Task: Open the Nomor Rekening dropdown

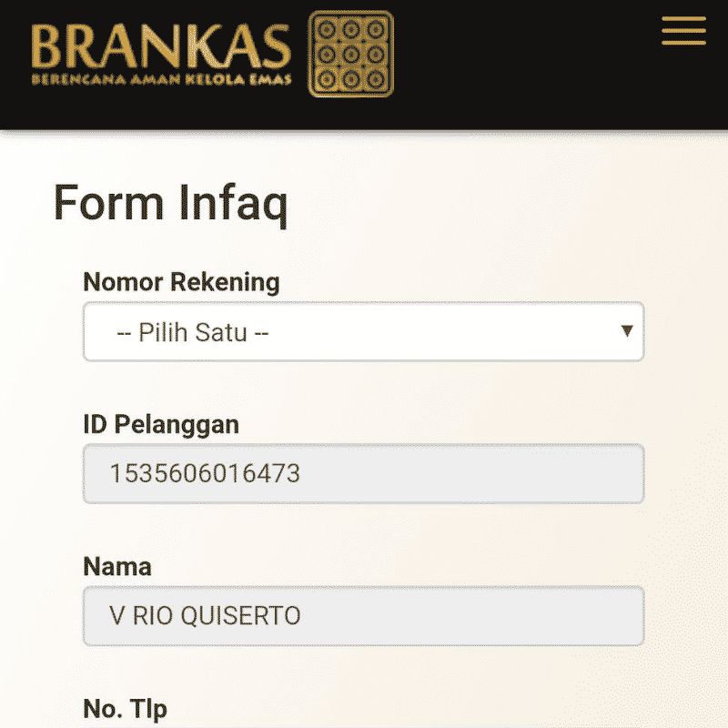Action: (364, 331)
